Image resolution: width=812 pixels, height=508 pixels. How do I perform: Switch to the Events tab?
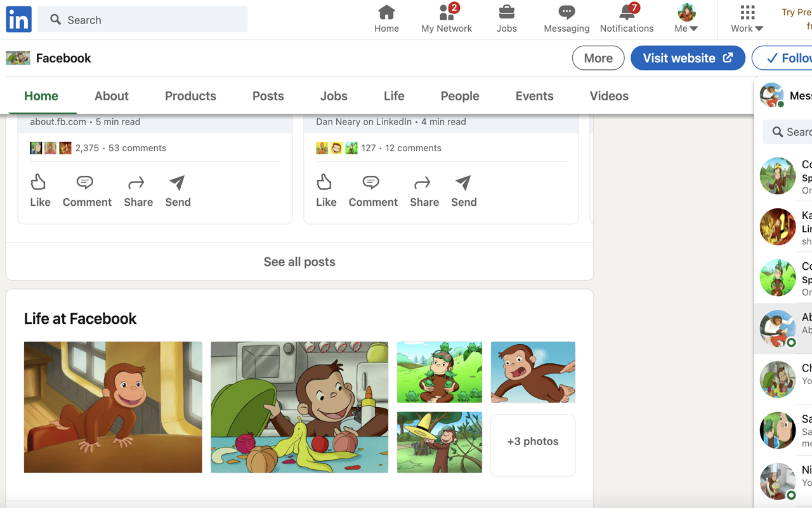click(534, 96)
